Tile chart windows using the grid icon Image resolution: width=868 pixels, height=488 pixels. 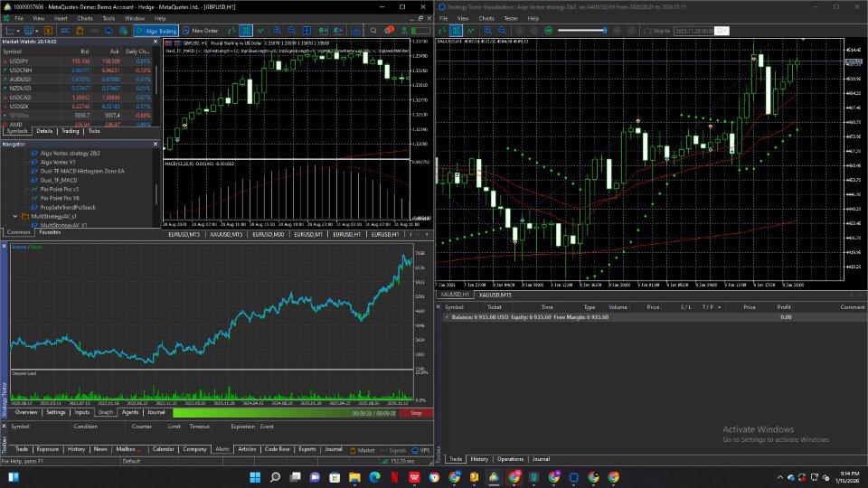click(x=307, y=31)
